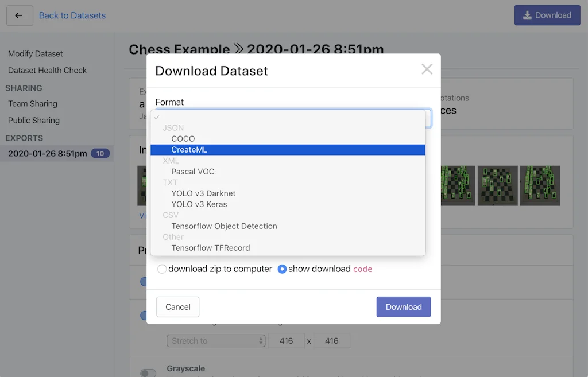Open Dataset Health Check page
This screenshot has height=377, width=588.
click(47, 70)
